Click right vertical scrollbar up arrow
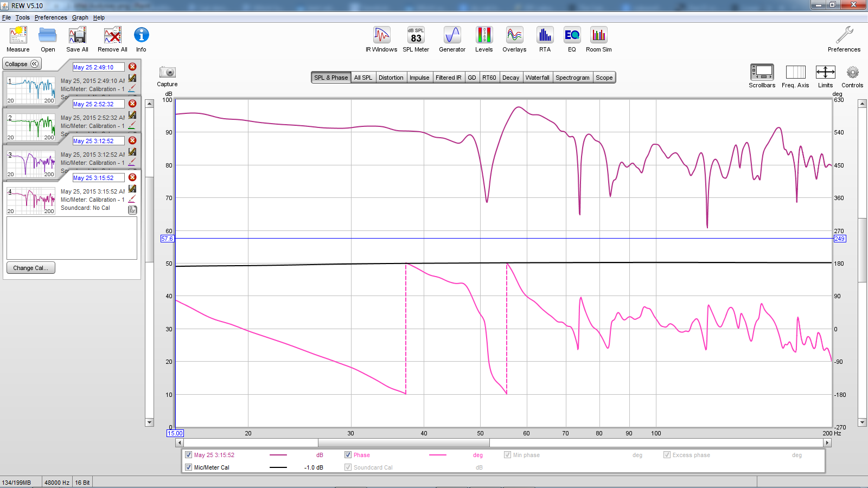This screenshot has height=488, width=868. [x=862, y=104]
